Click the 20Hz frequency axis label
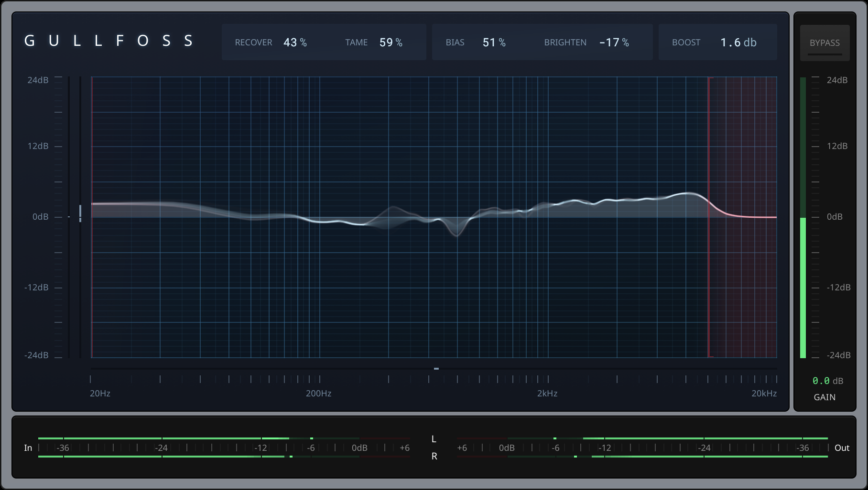Image resolution: width=868 pixels, height=490 pixels. 100,394
